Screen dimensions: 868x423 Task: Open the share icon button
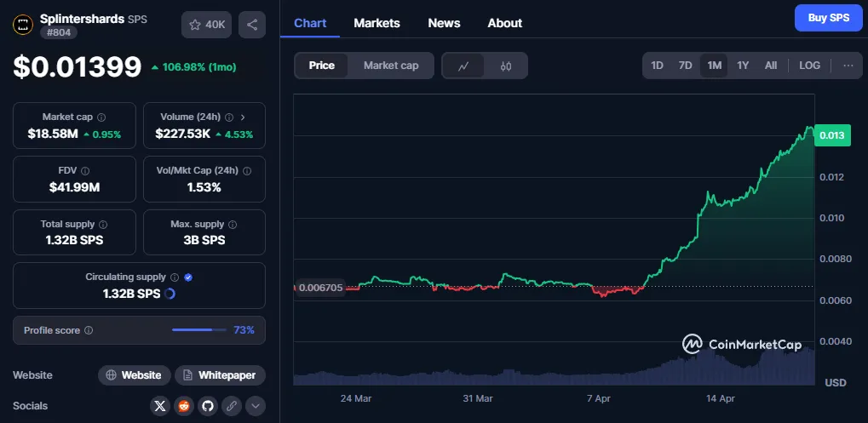click(x=252, y=25)
